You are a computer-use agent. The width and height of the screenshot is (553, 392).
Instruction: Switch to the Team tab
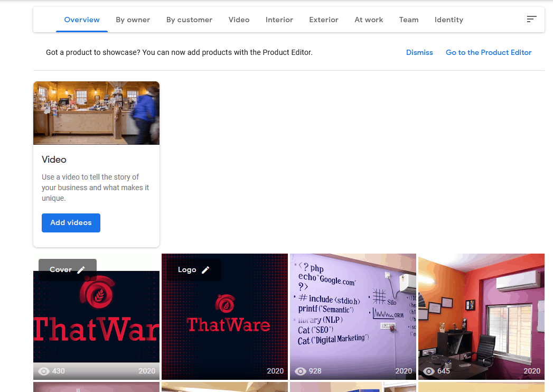point(409,20)
